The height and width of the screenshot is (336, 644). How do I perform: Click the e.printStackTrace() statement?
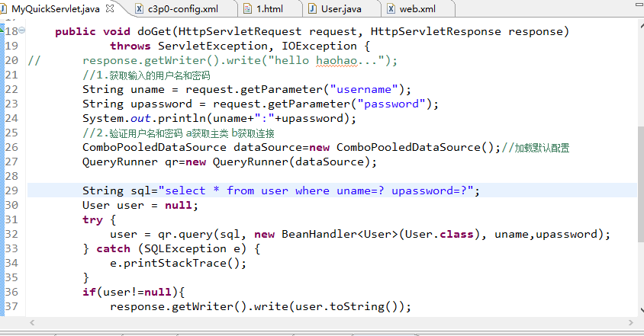165,263
